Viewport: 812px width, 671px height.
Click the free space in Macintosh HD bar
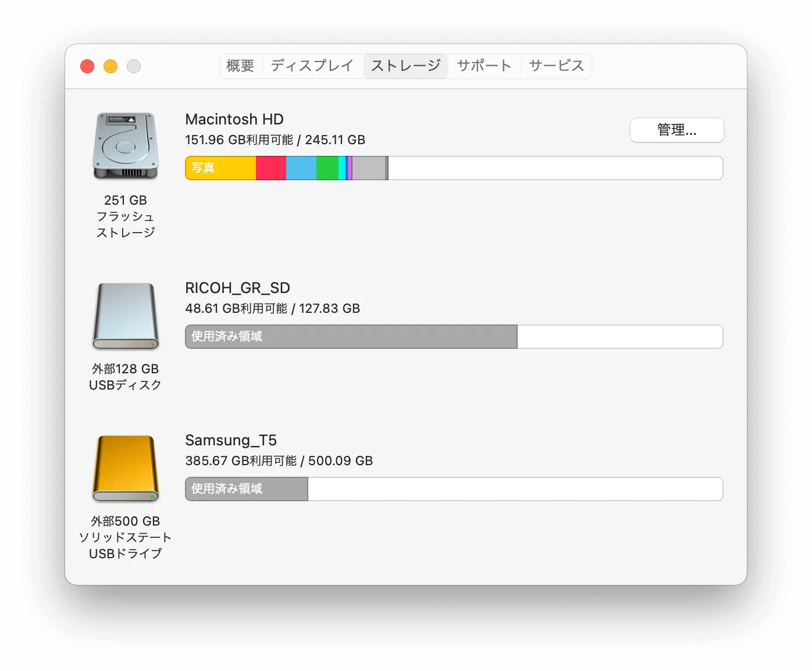point(555,168)
